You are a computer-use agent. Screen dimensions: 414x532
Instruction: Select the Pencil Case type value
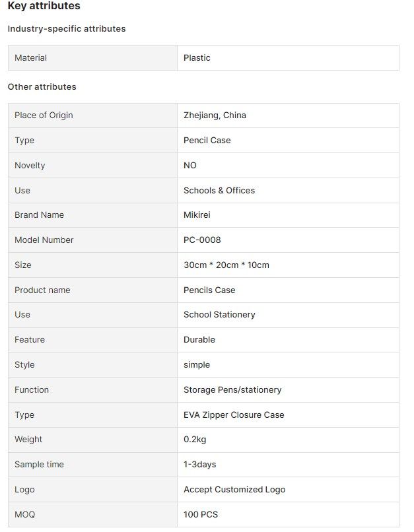coord(207,141)
